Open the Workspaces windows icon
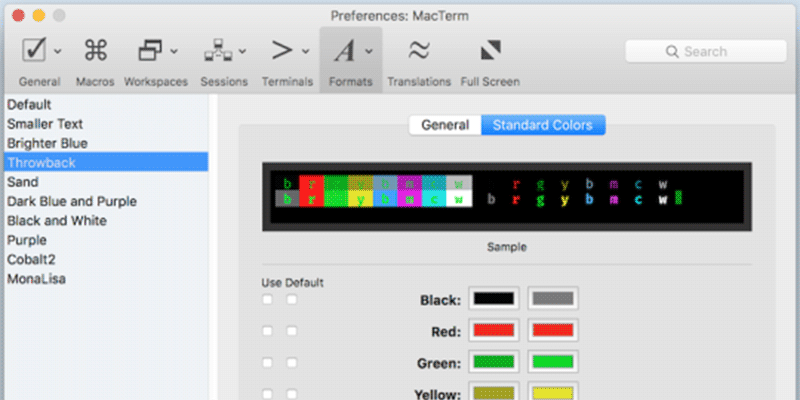The width and height of the screenshot is (800, 400). tap(151, 51)
